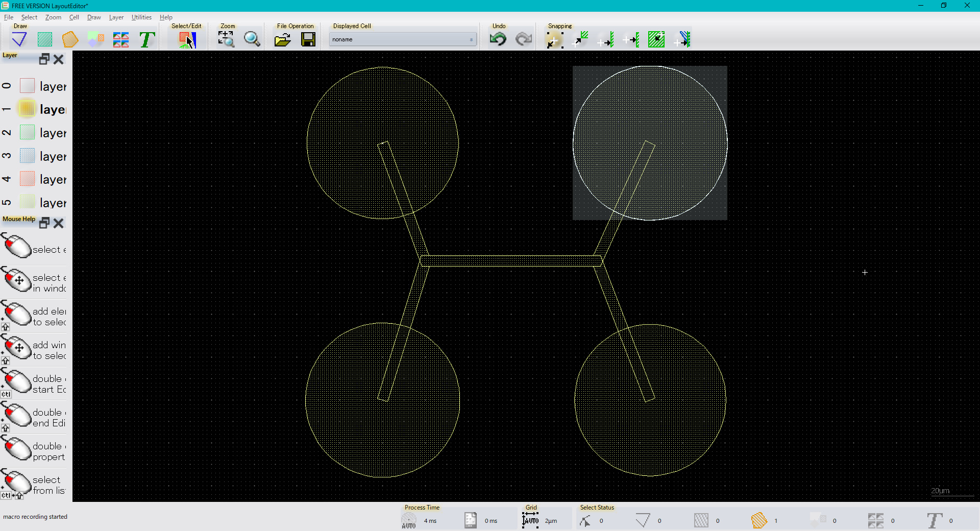980x531 pixels.
Task: Undo the last action
Action: point(498,39)
